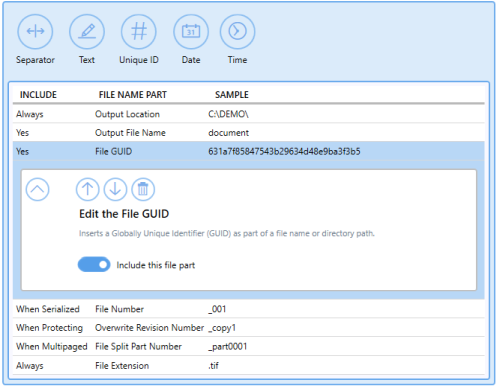Click the GUID sample value 631a7f85847543b29634d48e9ba3f3b5
Viewport: 497px width, 386px height.
tap(284, 152)
